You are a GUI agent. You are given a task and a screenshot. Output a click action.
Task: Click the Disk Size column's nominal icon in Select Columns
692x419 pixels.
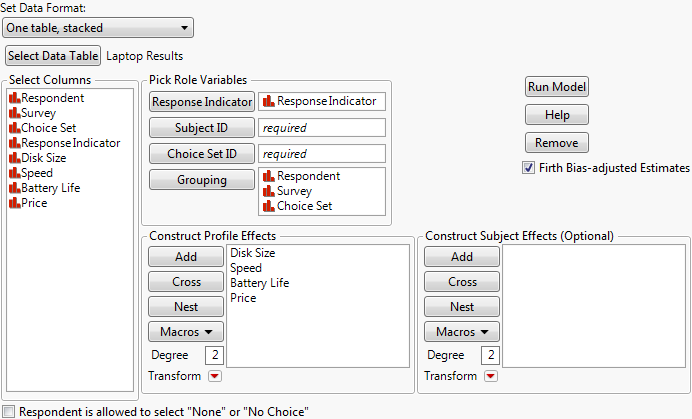pos(14,158)
